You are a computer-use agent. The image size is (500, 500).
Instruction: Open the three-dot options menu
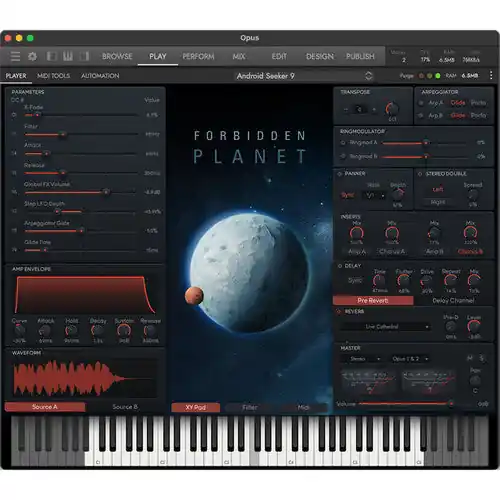pos(491,75)
